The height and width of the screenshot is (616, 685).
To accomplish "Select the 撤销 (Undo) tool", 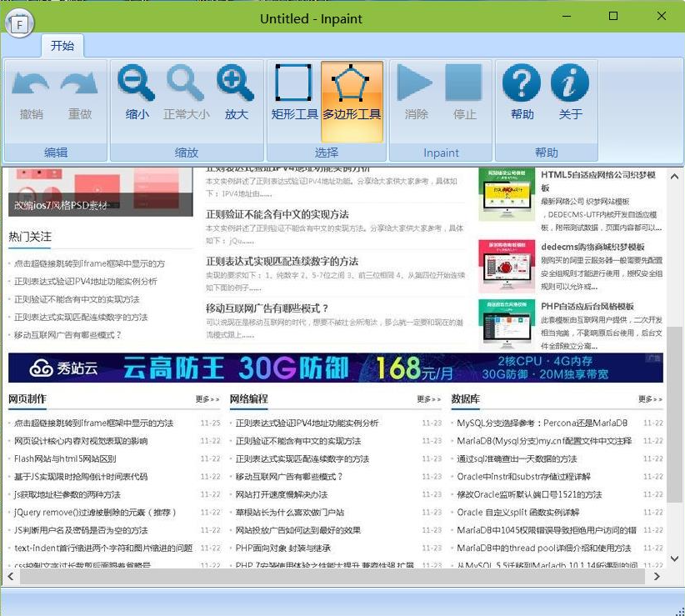I will tap(31, 92).
